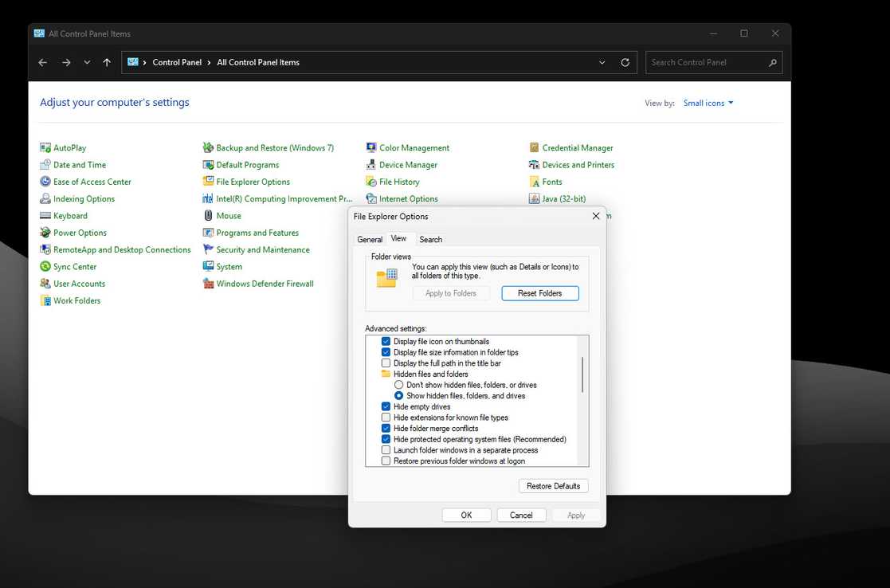
Task: Uncheck Hide protected operating system files
Action: click(386, 439)
